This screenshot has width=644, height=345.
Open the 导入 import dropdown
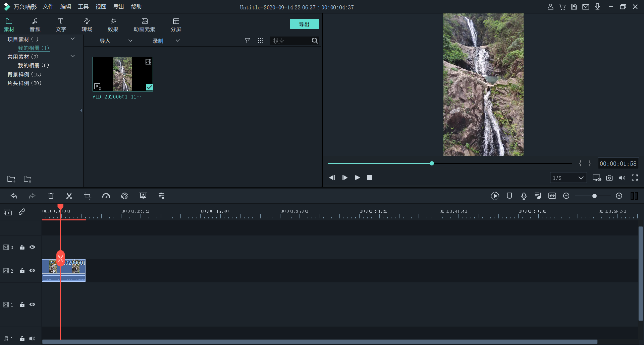[x=116, y=41]
